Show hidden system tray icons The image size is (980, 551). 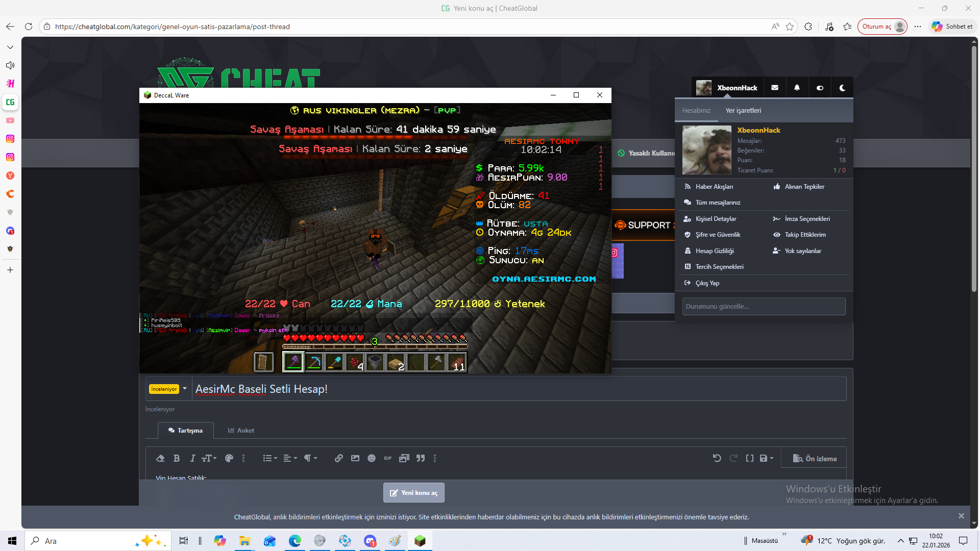pyautogui.click(x=901, y=541)
